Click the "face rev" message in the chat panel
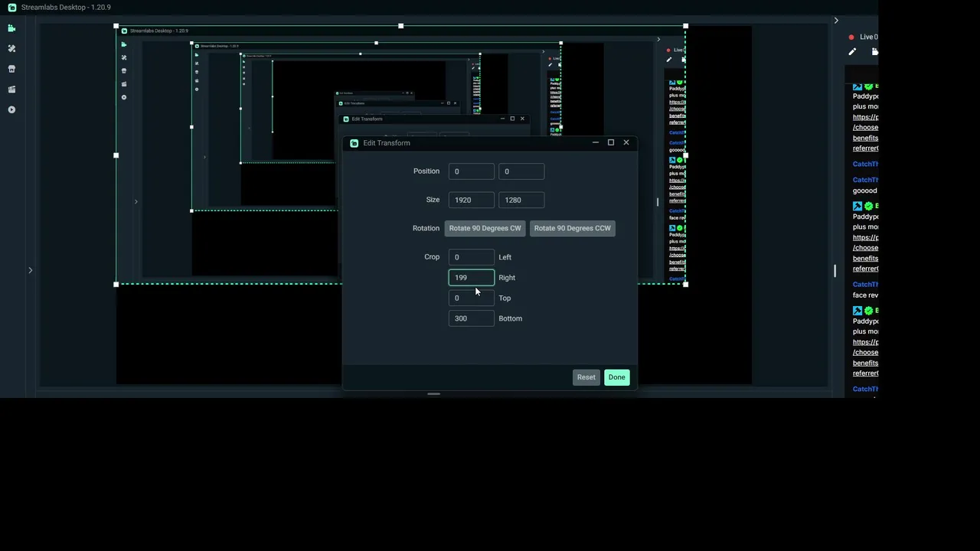 click(x=865, y=295)
